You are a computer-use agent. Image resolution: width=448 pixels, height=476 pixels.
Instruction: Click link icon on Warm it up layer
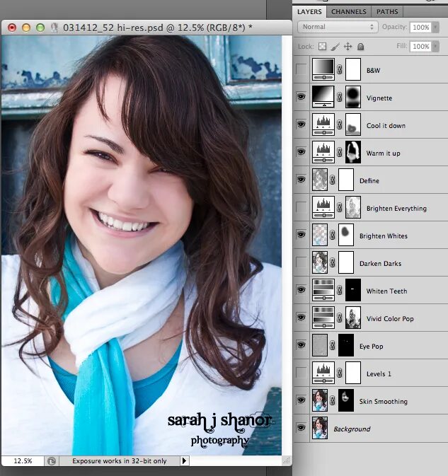coord(340,152)
